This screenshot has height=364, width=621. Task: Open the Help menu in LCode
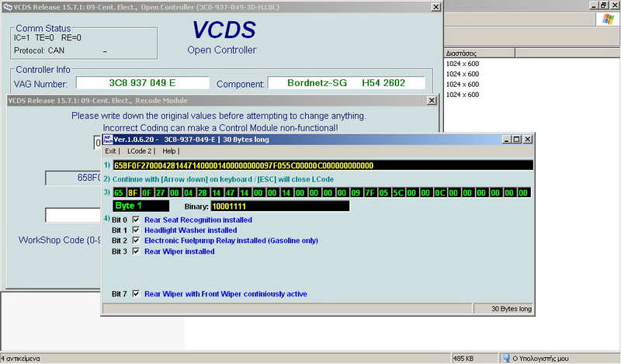click(x=168, y=151)
